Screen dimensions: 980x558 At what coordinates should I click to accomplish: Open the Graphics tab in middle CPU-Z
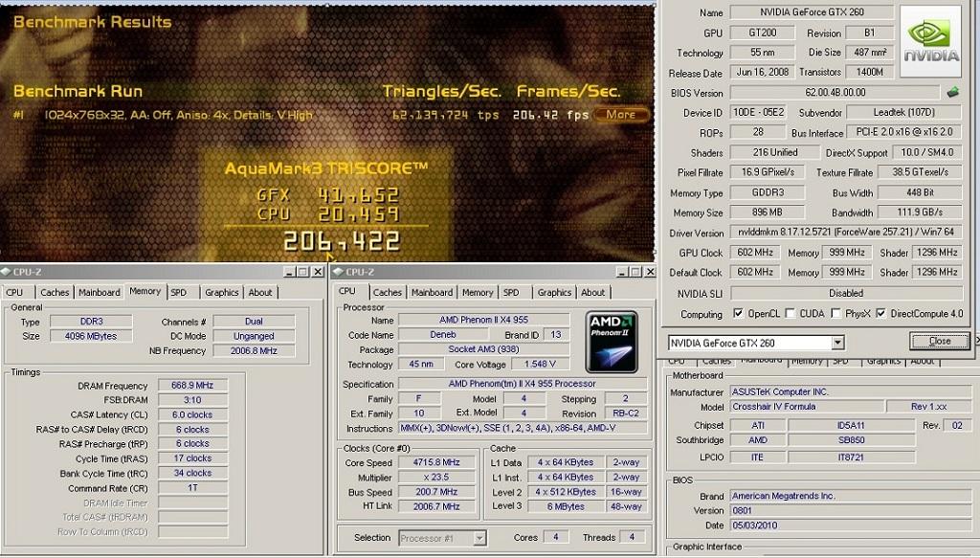(x=554, y=292)
